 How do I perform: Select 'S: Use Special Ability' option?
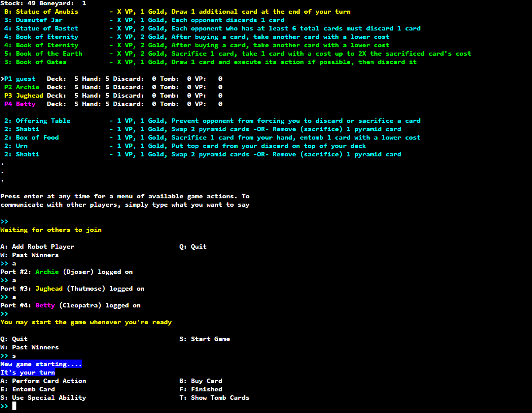[x=43, y=398]
